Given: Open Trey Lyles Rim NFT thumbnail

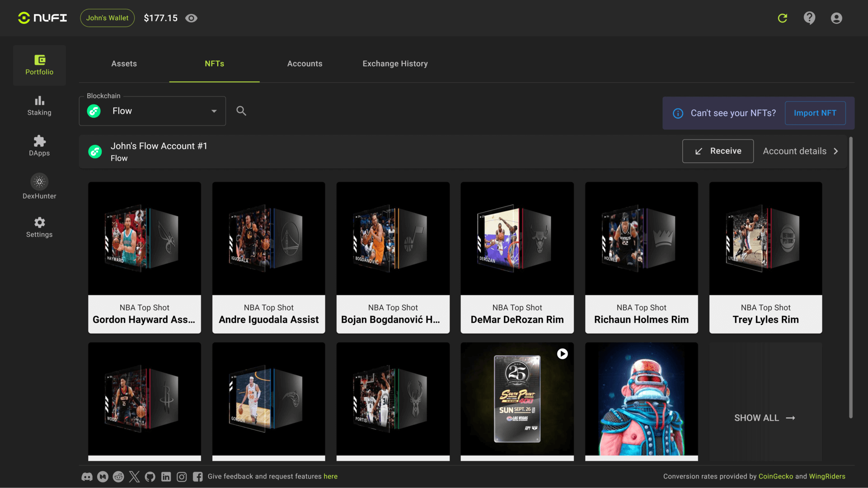Looking at the screenshot, I should coord(766,238).
